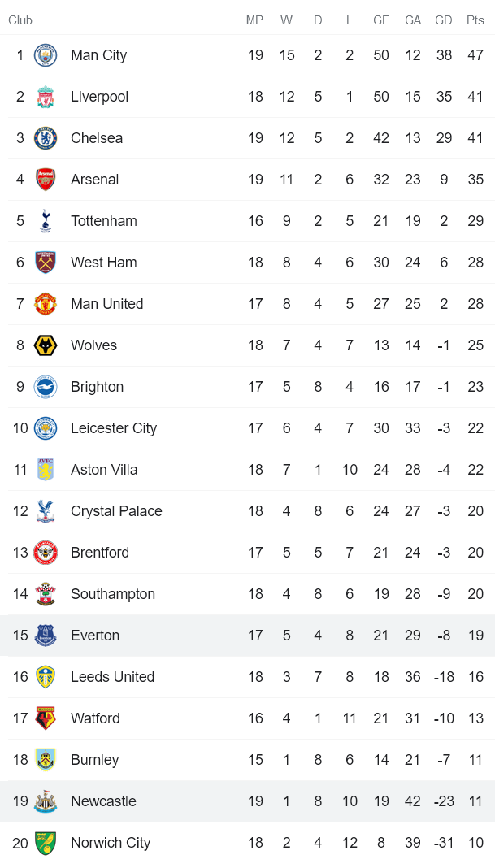The width and height of the screenshot is (495, 868).
Task: Click the Club column header
Action: 20,20
